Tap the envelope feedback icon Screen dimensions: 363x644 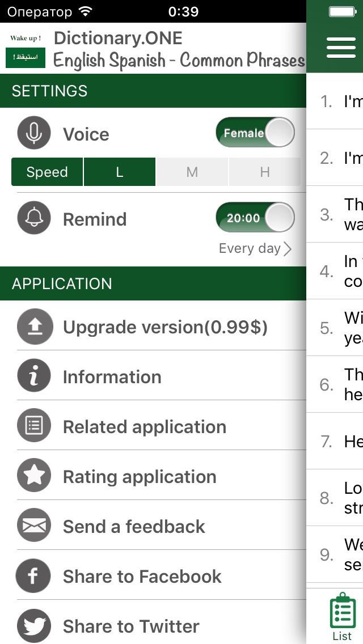[x=33, y=526]
